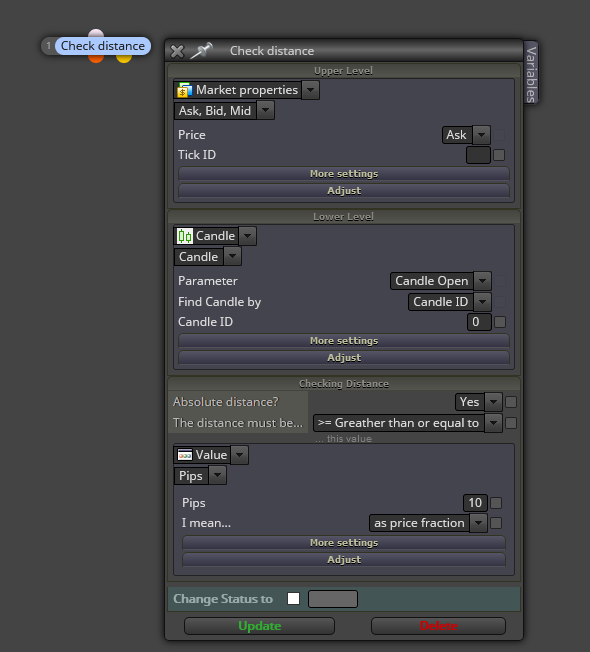
Task: Click the green Candle category icon
Action: 185,236
